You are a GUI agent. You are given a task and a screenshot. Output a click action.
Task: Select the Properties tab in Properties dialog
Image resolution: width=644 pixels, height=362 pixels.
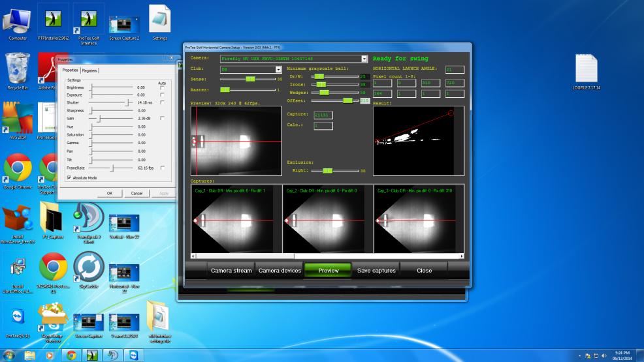(x=71, y=70)
